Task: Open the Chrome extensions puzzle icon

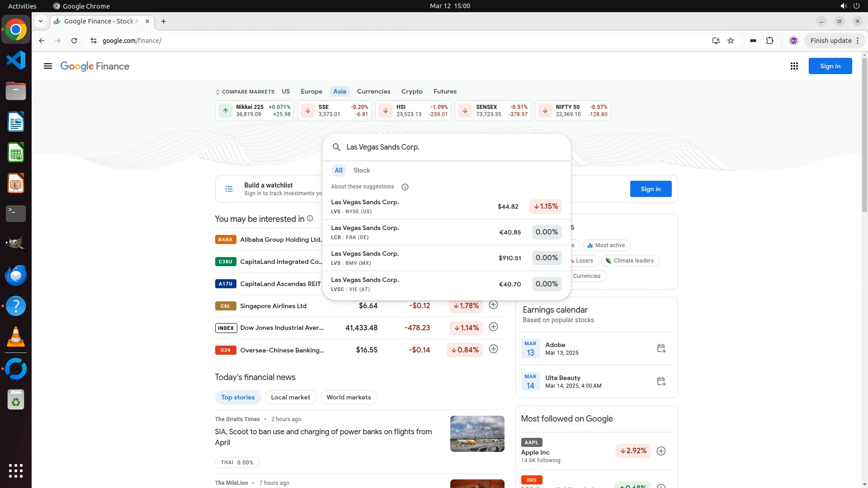Action: click(769, 41)
